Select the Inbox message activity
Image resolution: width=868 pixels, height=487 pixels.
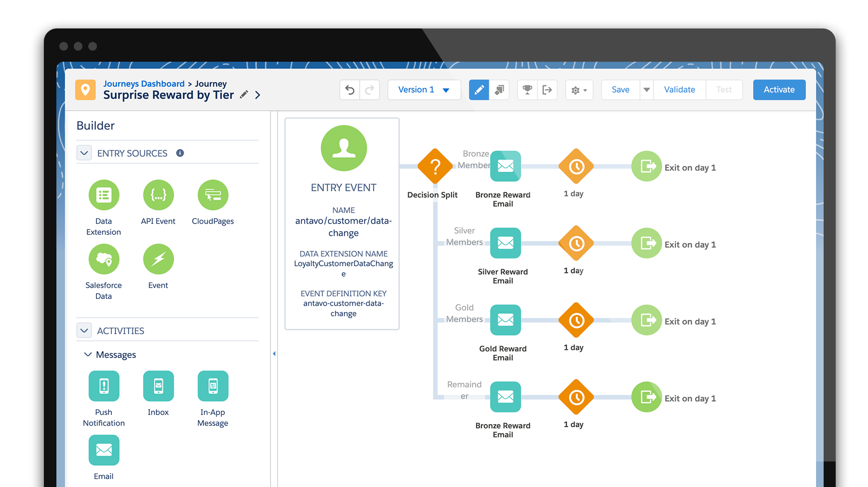click(x=158, y=386)
